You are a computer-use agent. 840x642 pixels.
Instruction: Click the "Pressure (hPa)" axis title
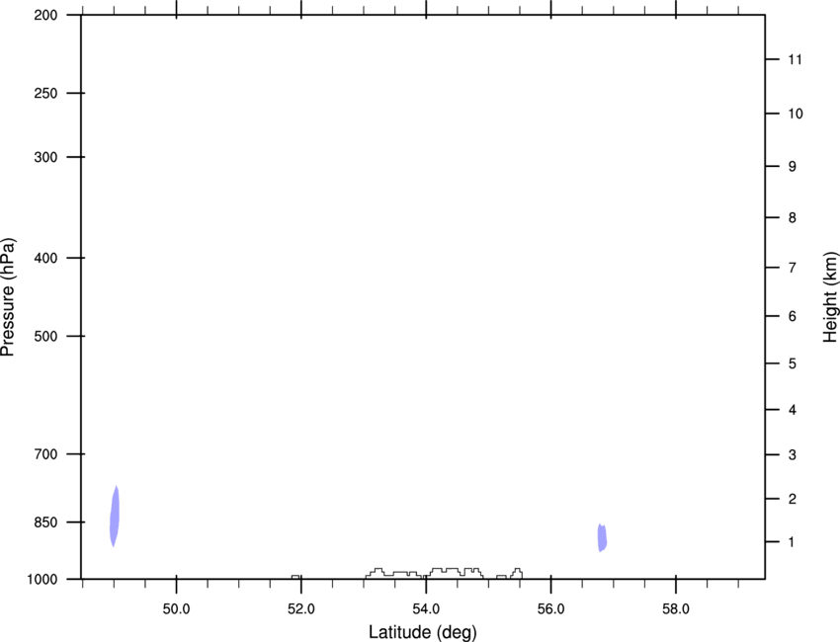[8, 297]
